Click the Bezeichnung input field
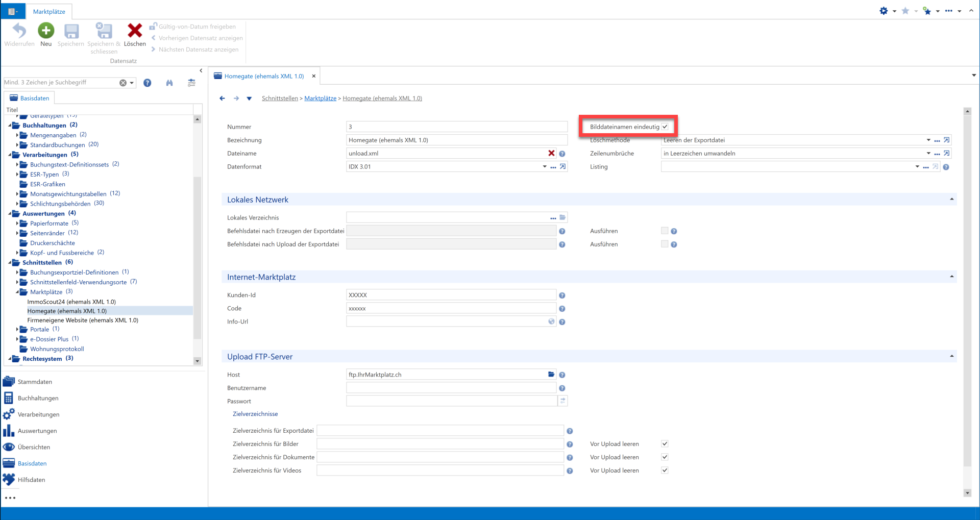 (457, 140)
